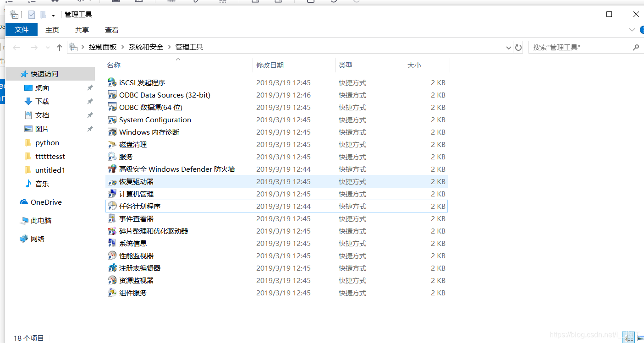Click 2 KB size in the 组件服务 row
The width and height of the screenshot is (644, 343).
pyautogui.click(x=438, y=293)
